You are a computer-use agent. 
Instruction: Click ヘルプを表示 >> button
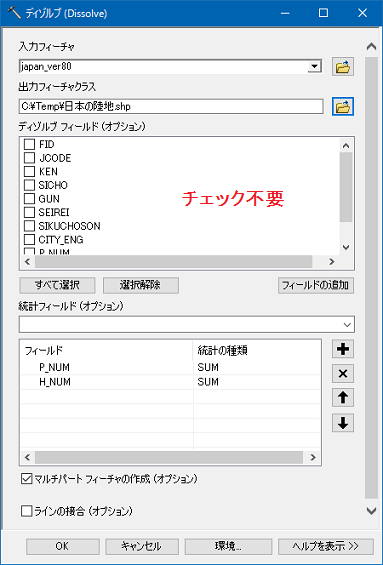click(x=326, y=546)
